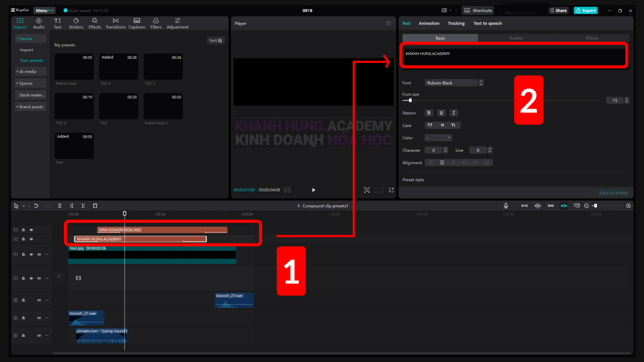The image size is (644, 362).
Task: Toggle Bold text pattern
Action: [x=429, y=113]
